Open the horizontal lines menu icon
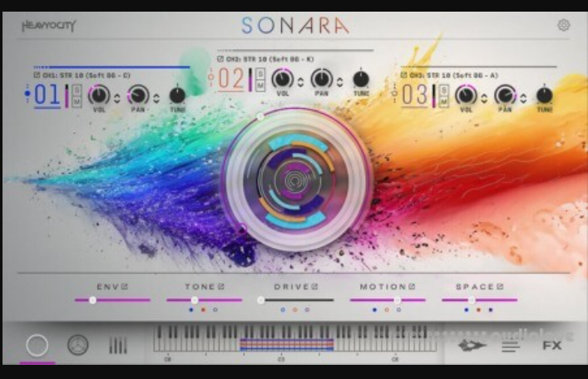The image size is (588, 379). (510, 346)
